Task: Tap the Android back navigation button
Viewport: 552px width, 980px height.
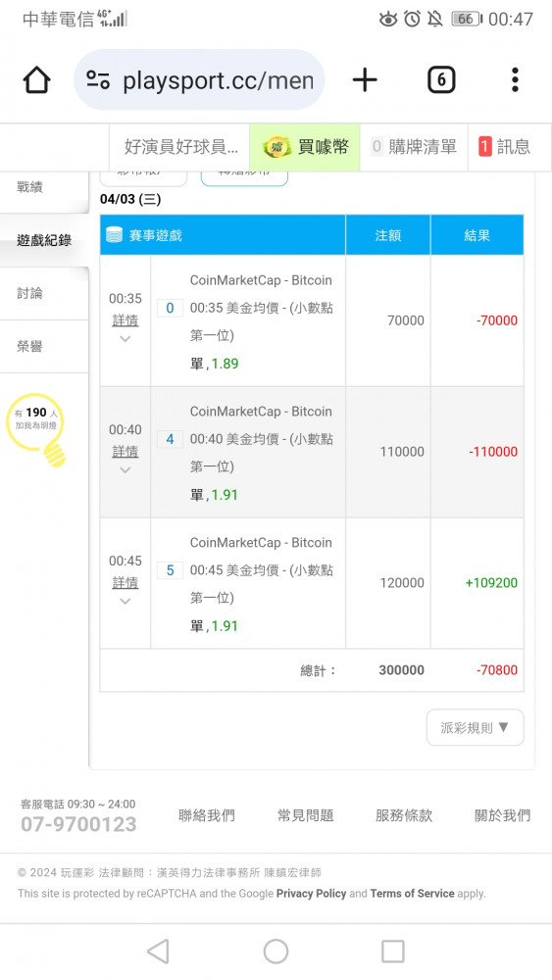Action: [158, 952]
